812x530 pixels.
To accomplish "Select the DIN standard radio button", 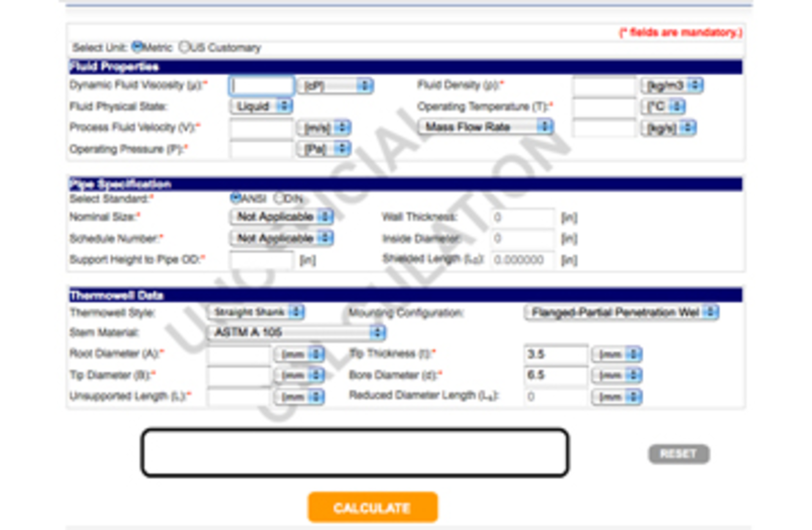I will (279, 197).
